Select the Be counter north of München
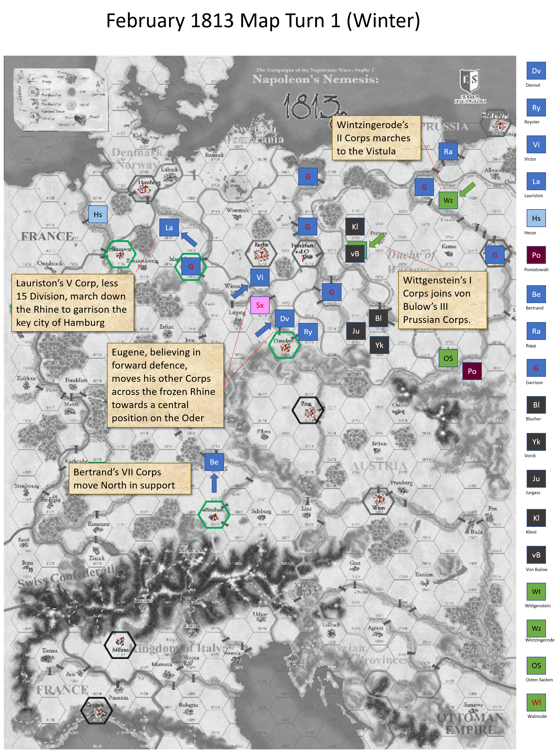The image size is (560, 753). click(214, 462)
